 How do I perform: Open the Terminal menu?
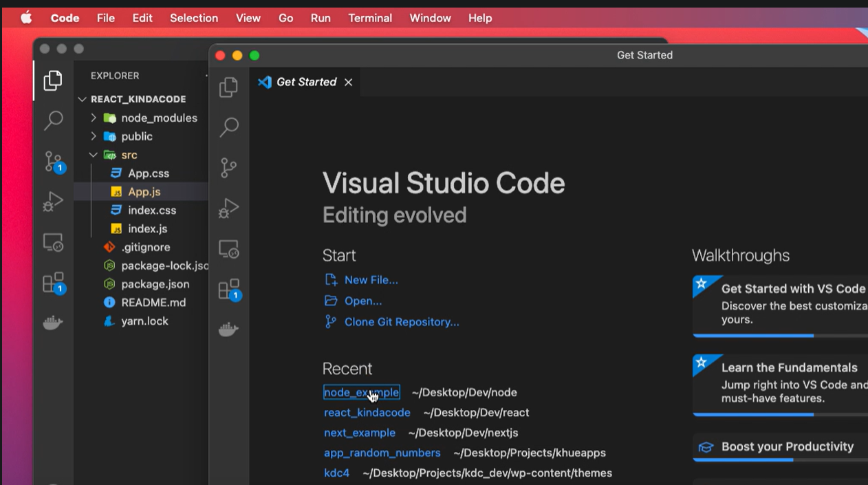coord(370,18)
